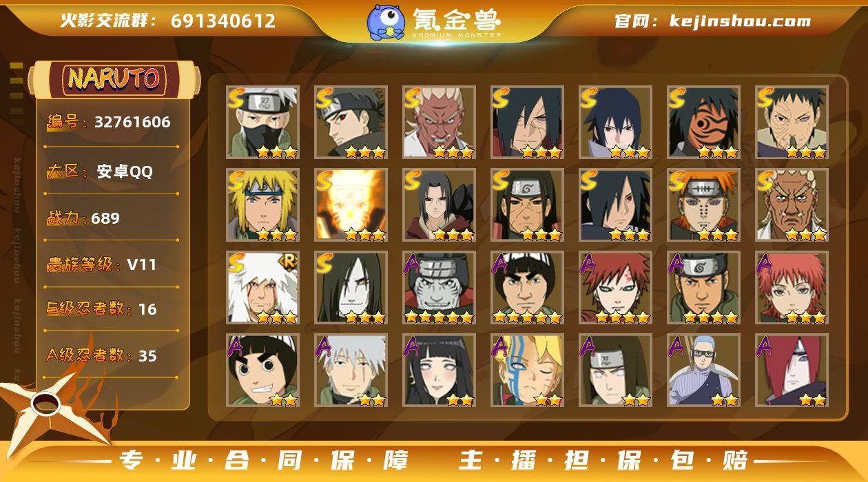868x482 pixels.
Task: Click the white-haired Jiraiya card with R badge
Action: 262,288
